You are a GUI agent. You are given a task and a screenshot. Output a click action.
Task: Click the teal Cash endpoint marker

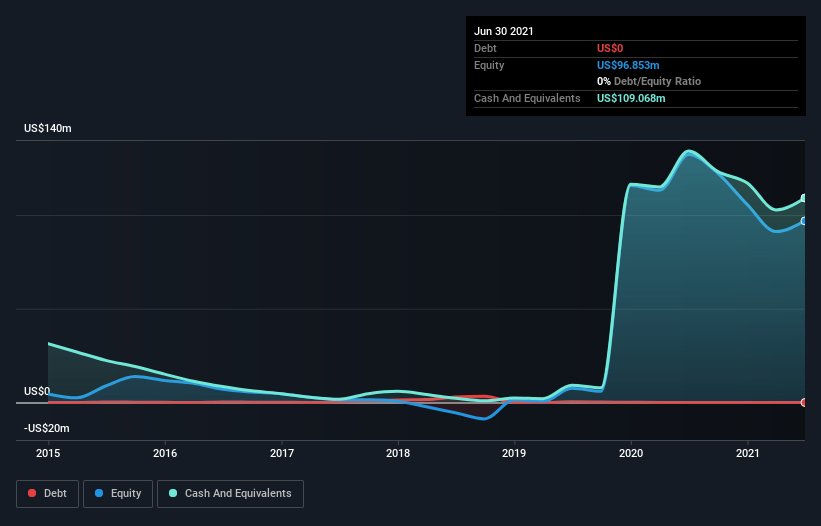coord(804,198)
